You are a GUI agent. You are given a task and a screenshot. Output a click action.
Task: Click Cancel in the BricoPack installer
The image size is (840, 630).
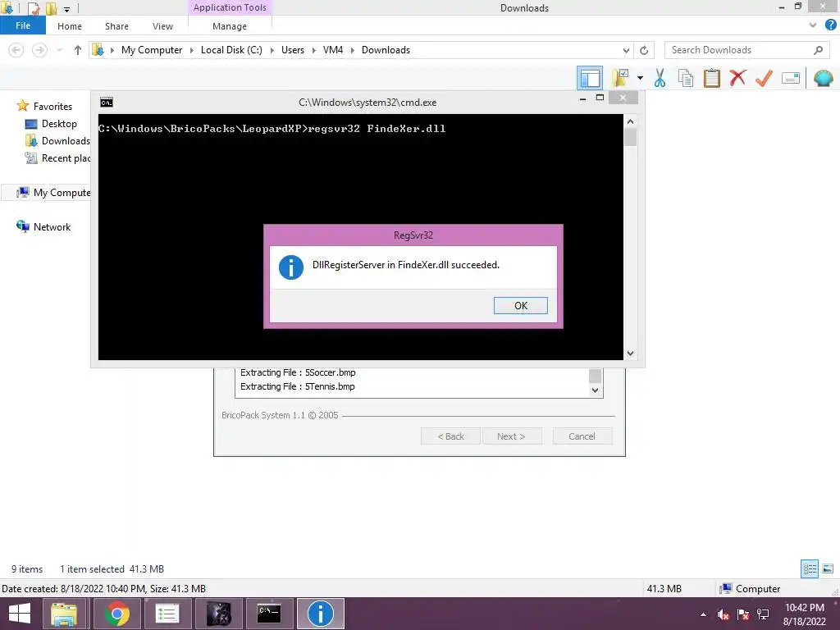(582, 436)
